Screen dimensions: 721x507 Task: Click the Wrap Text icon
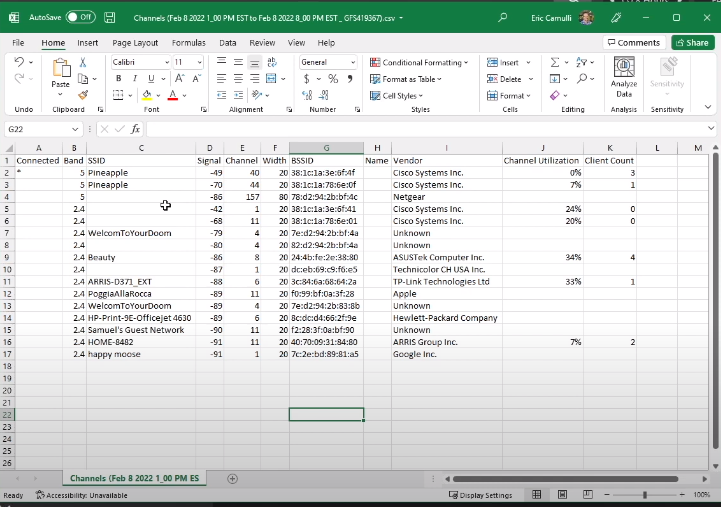tap(273, 62)
